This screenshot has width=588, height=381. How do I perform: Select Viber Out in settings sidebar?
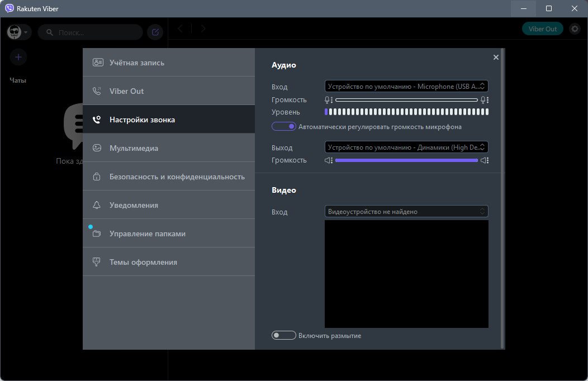click(169, 91)
